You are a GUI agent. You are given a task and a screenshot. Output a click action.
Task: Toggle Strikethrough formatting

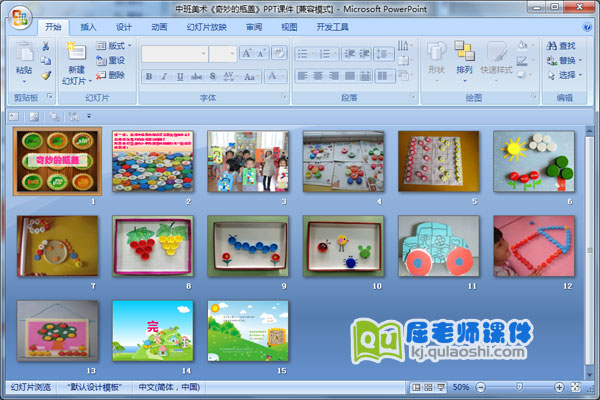pyautogui.click(x=196, y=76)
